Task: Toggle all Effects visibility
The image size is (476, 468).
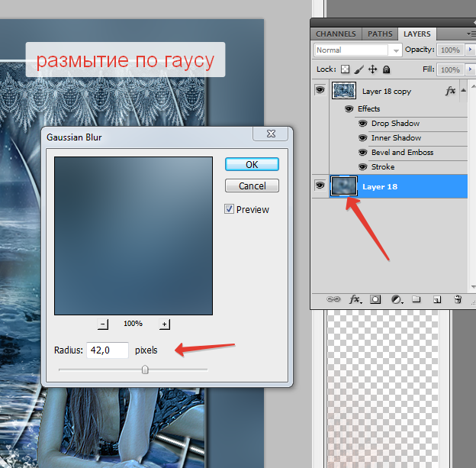Action: point(349,109)
